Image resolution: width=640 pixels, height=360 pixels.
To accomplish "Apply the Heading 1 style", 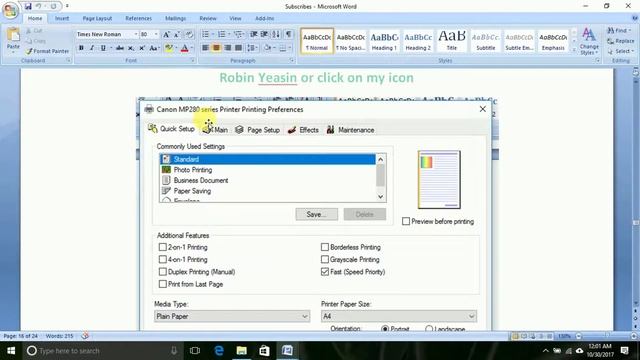I will 384,41.
